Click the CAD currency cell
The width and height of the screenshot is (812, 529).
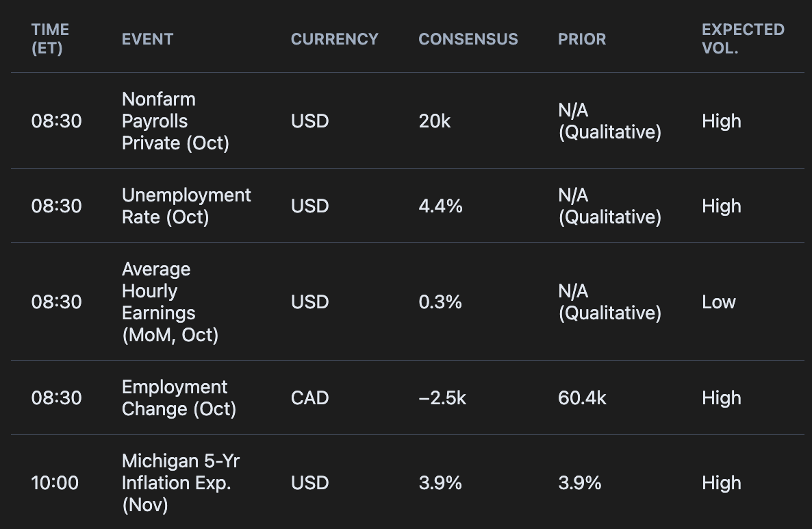[x=309, y=398]
